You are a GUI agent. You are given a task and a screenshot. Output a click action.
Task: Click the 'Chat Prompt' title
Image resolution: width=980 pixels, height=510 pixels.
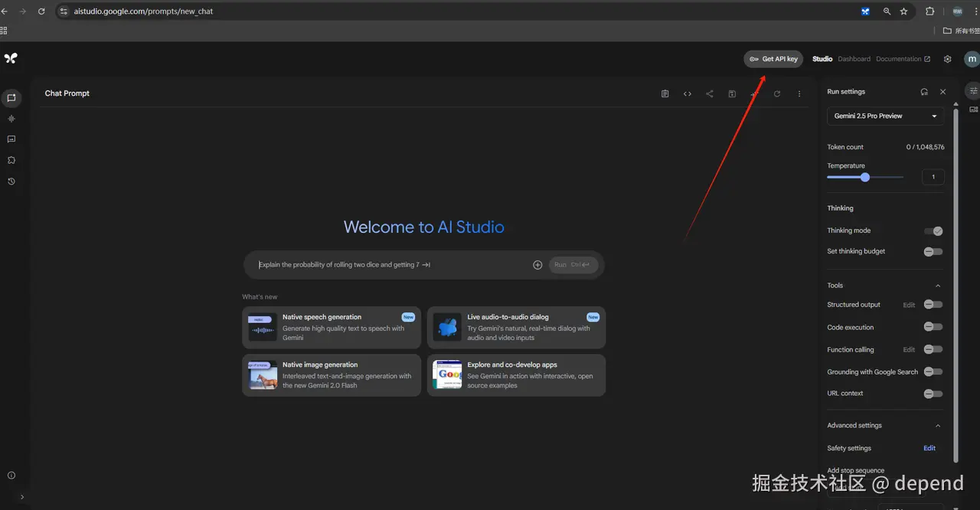[x=67, y=93]
